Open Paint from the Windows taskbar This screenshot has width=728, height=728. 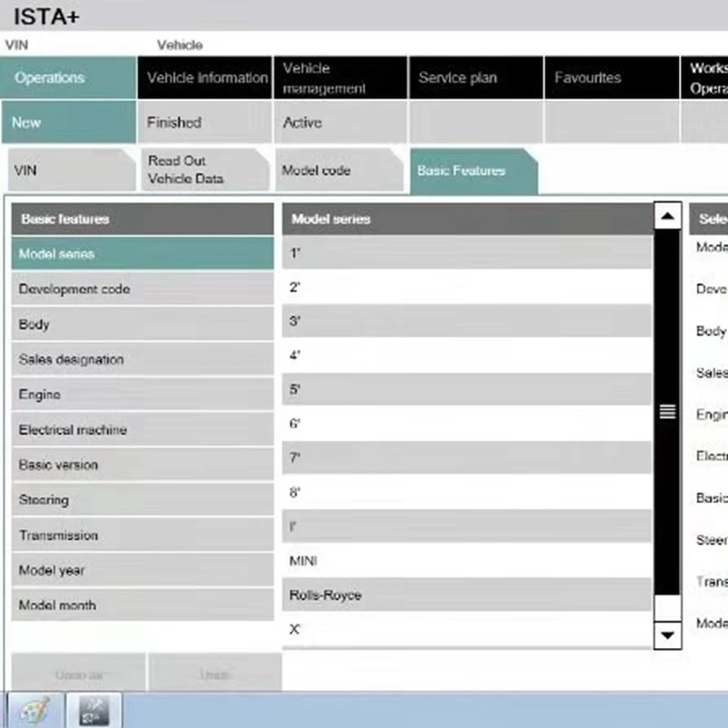pyautogui.click(x=35, y=711)
